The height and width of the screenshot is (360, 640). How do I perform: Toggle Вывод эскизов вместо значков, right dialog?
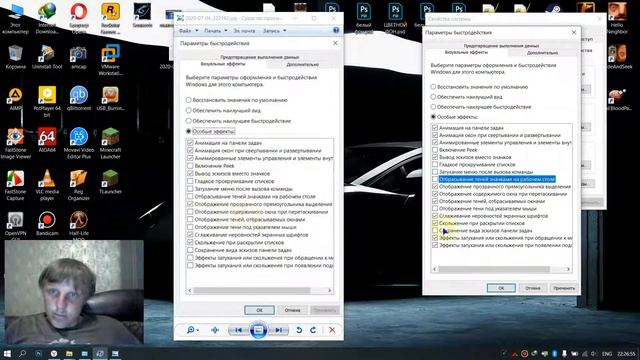(435, 157)
